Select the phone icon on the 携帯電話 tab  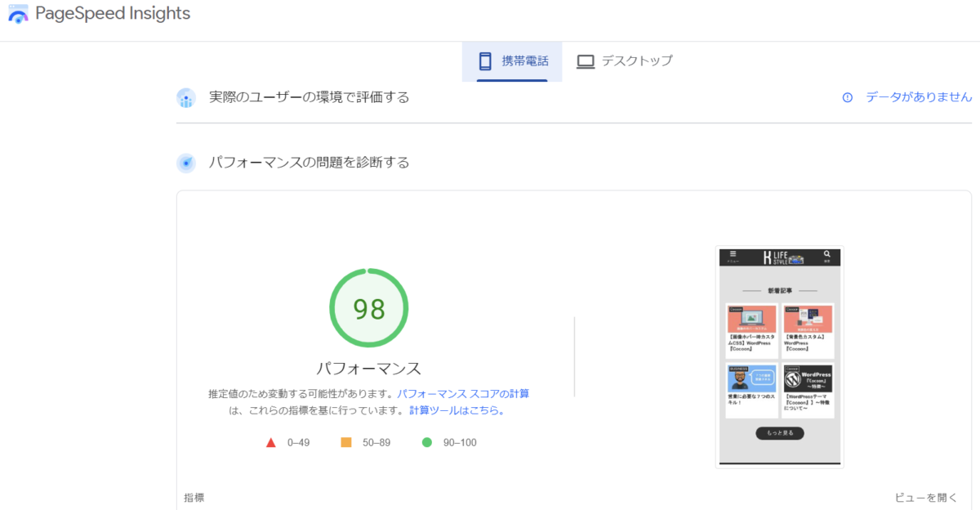(x=483, y=60)
